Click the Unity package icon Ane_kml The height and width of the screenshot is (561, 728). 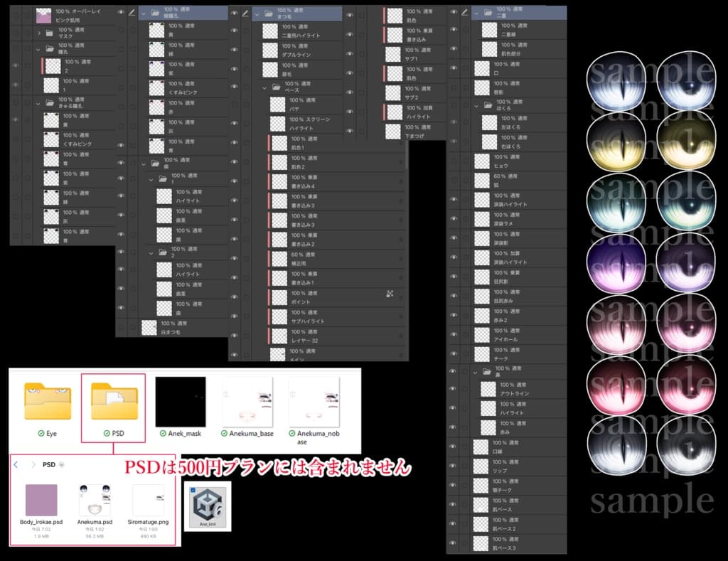click(x=208, y=506)
